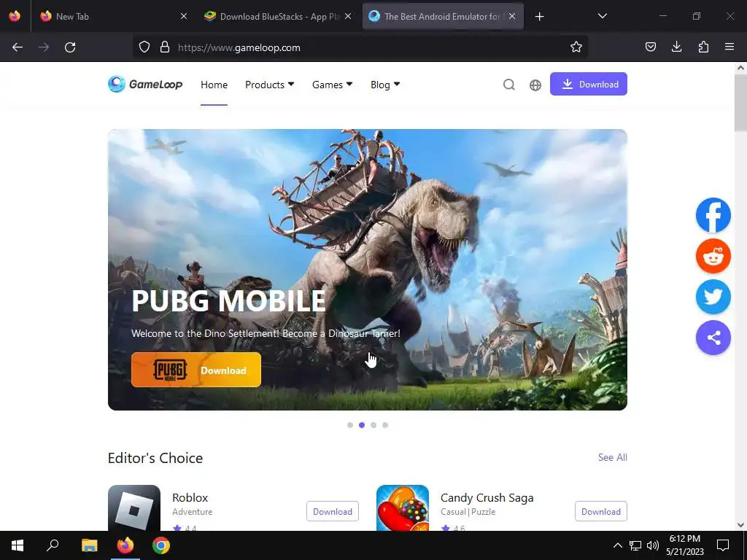Go back with the browser back arrow
Image resolution: width=747 pixels, height=560 pixels.
(x=18, y=47)
